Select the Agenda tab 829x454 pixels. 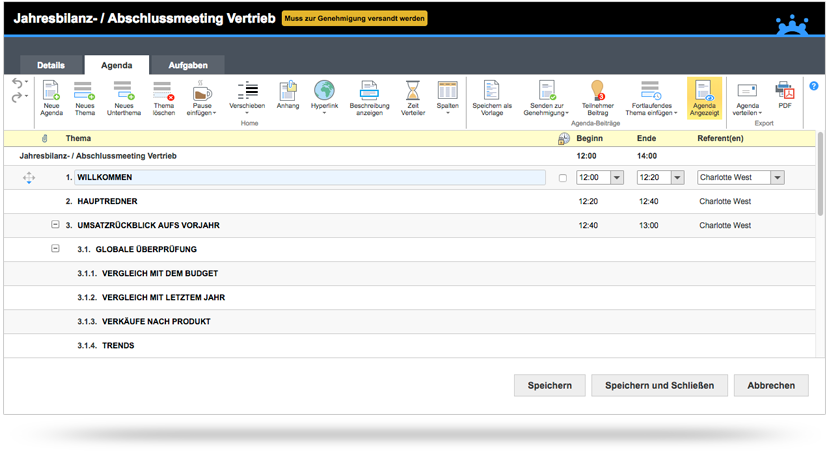pos(117,65)
